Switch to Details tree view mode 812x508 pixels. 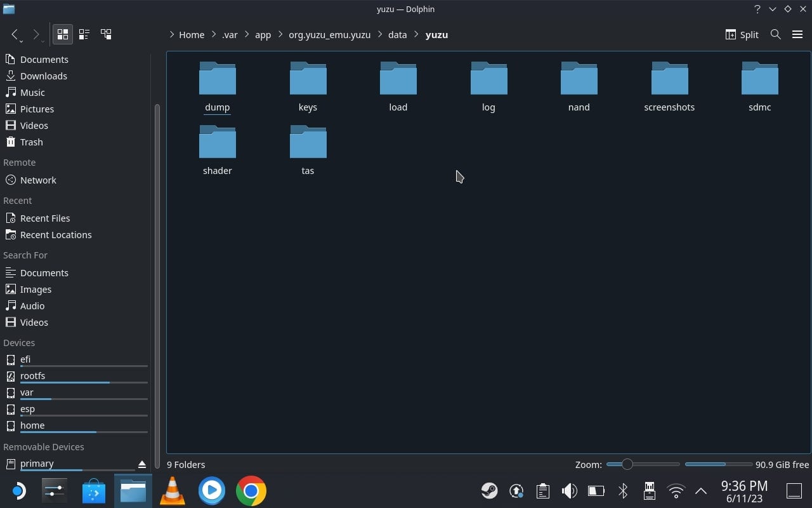click(106, 34)
